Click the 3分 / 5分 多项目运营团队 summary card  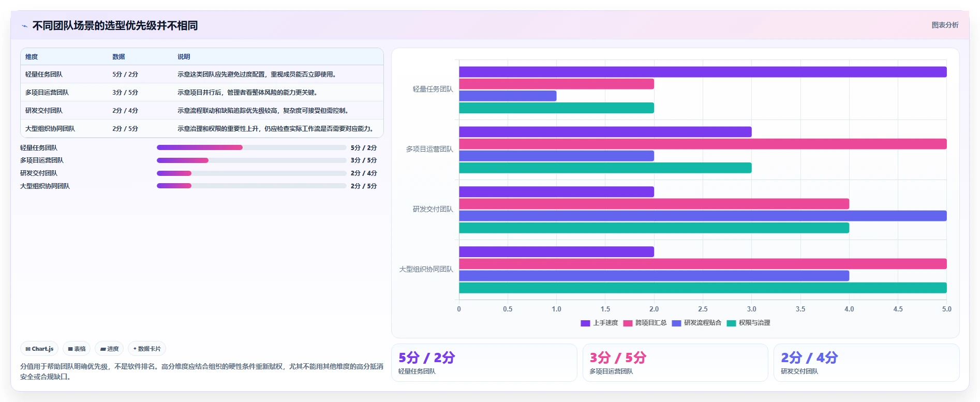pyautogui.click(x=675, y=363)
